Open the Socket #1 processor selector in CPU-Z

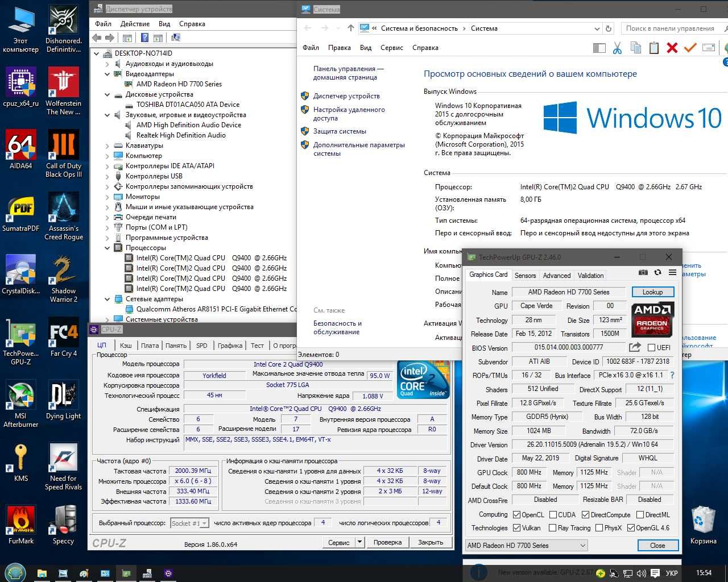(x=190, y=523)
